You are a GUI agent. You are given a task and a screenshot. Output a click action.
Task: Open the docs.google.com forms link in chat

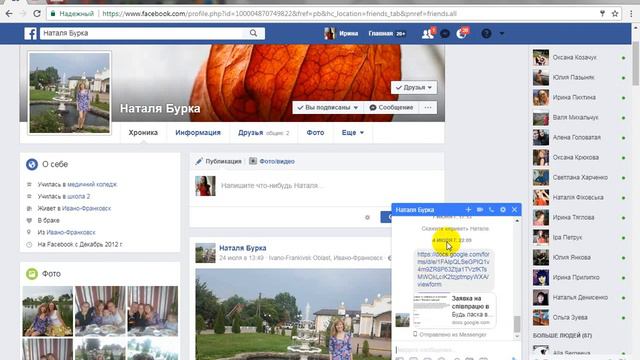click(453, 269)
